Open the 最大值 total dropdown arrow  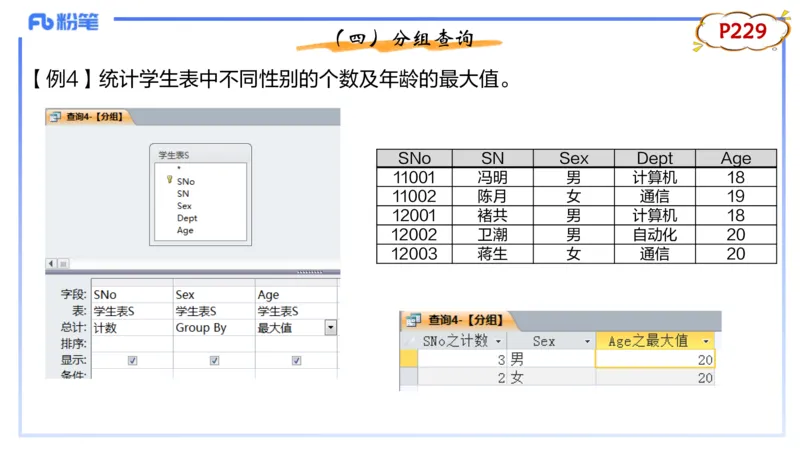click(x=331, y=328)
